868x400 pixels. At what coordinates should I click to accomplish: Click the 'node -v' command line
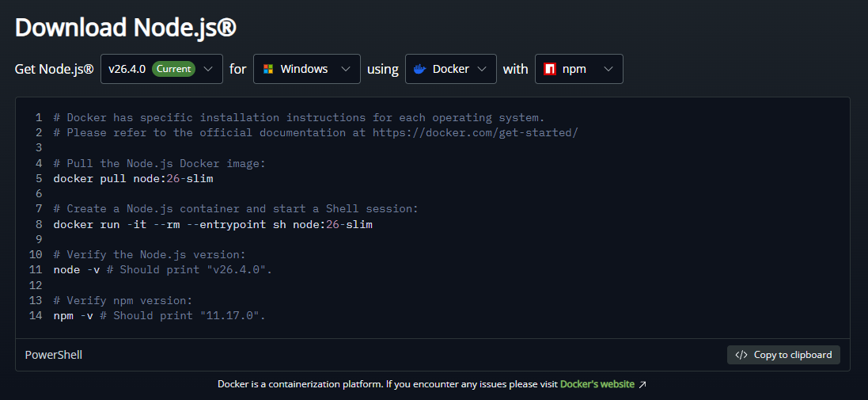[163, 270]
